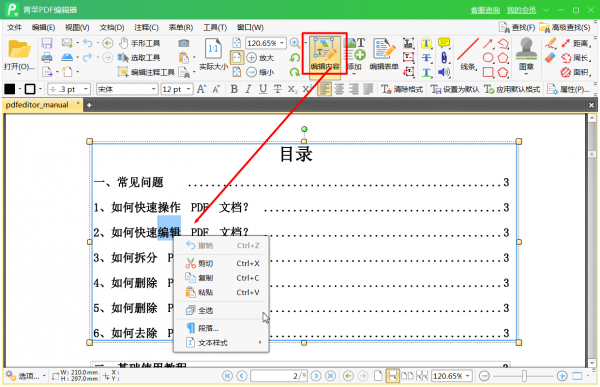Click the black fill color swatch
This screenshot has width=600, height=387.
(x=10, y=89)
